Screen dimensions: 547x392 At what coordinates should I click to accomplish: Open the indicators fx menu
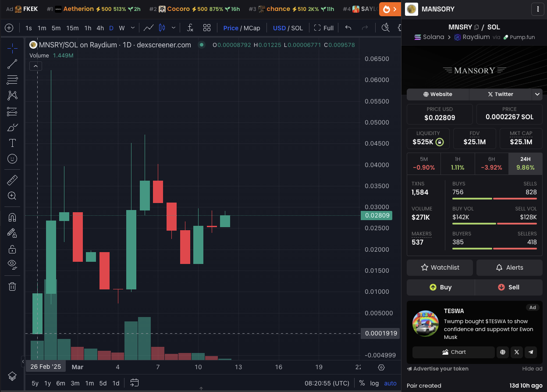(190, 28)
